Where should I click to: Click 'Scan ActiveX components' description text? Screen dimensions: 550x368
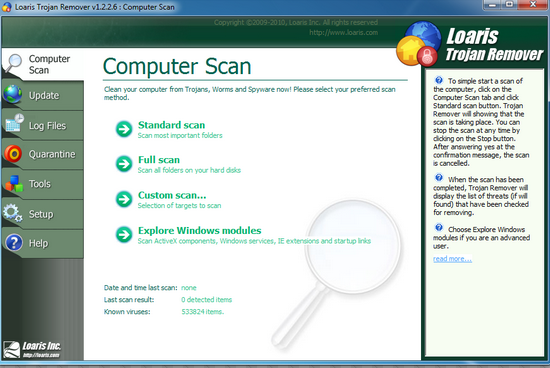coord(254,241)
